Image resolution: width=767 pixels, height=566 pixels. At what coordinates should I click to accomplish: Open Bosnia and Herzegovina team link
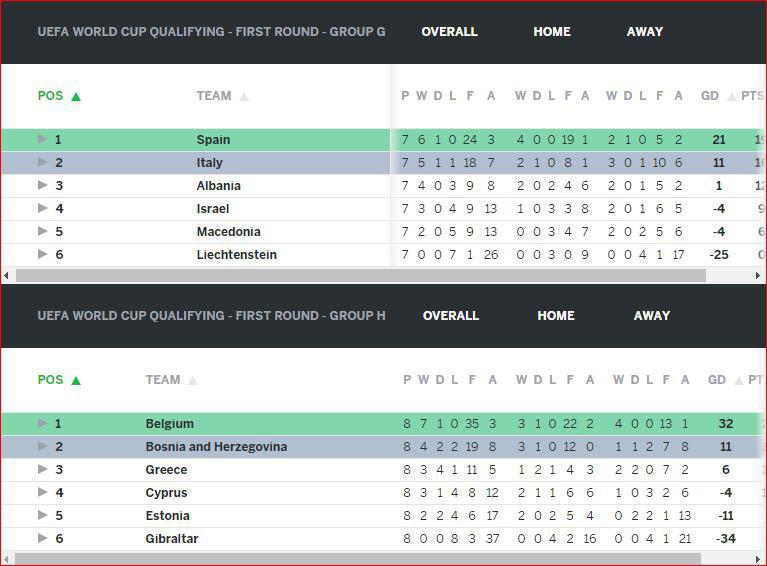click(216, 447)
